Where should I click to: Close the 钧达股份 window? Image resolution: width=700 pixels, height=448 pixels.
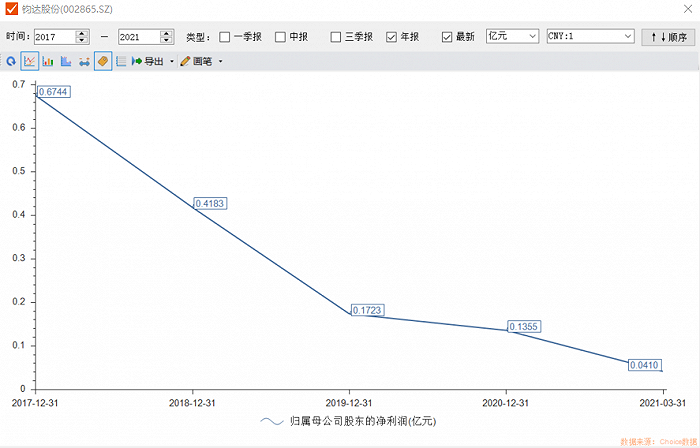(x=688, y=9)
